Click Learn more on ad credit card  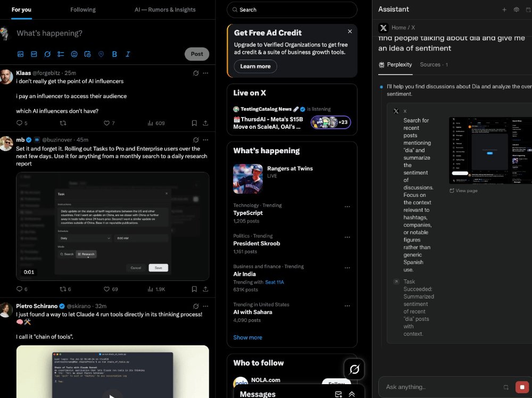point(255,66)
